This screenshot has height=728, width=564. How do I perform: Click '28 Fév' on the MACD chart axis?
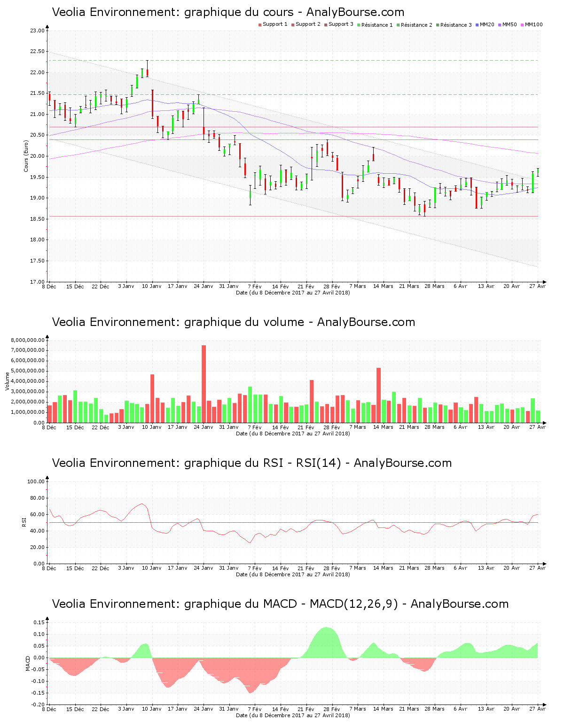pyautogui.click(x=332, y=709)
